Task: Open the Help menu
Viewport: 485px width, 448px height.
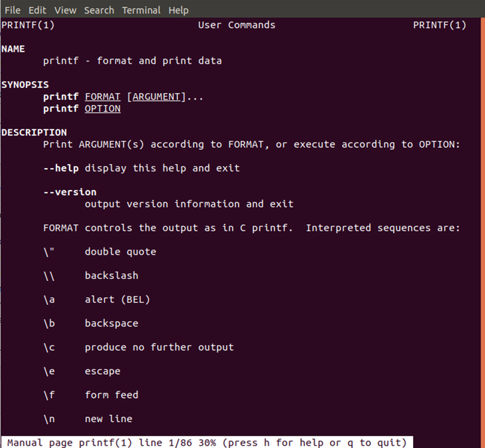Action: click(178, 10)
